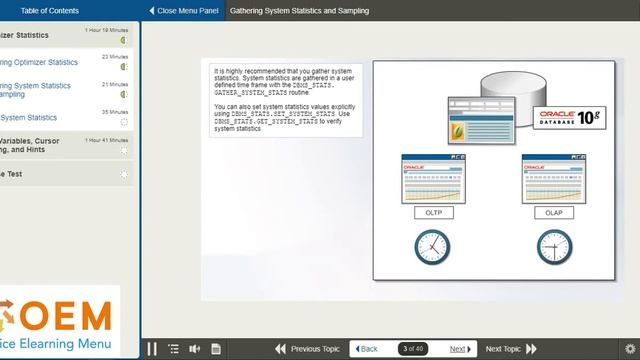Click progress indicator for 35 Minutes lesson
The image size is (640, 360).
124,122
